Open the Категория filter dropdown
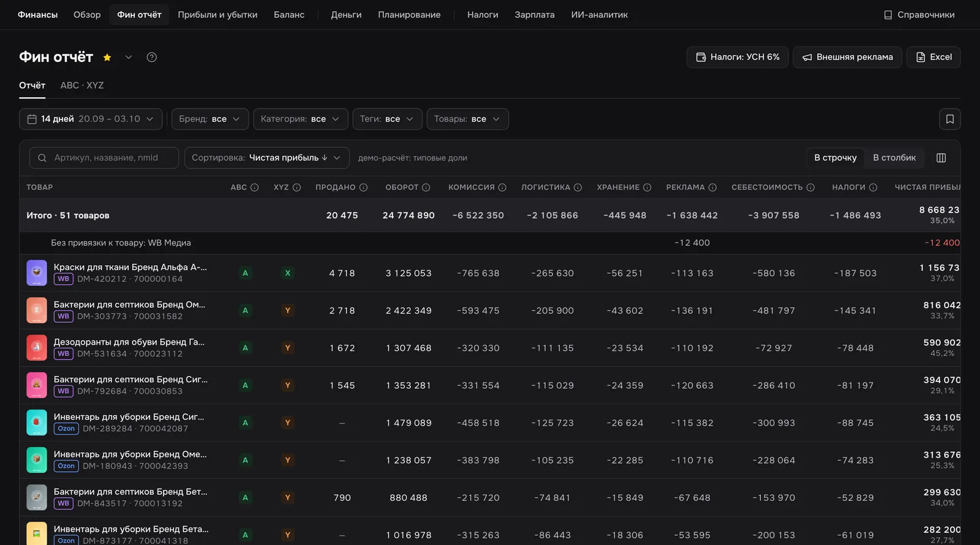The width and height of the screenshot is (980, 545). pyautogui.click(x=301, y=119)
